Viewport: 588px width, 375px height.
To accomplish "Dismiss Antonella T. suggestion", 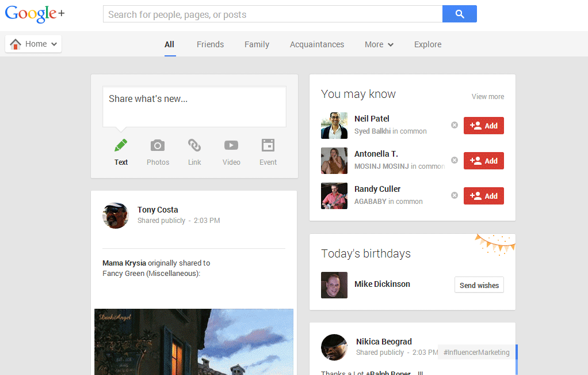I will coord(454,160).
